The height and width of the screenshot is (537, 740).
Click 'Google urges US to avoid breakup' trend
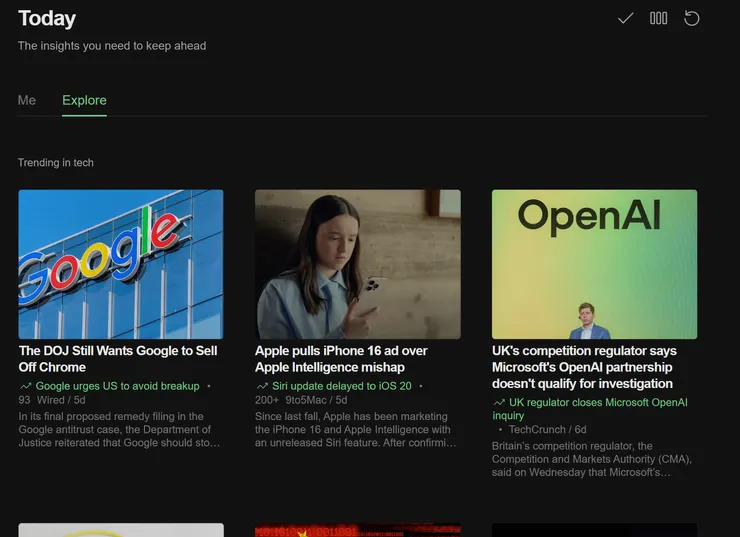tap(118, 386)
